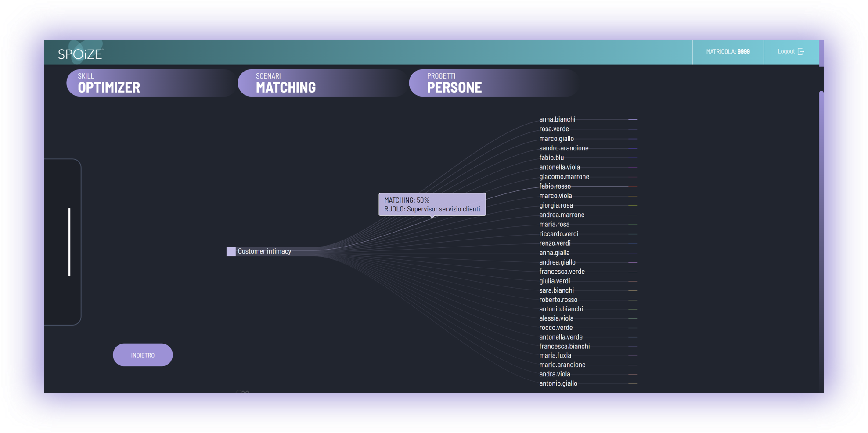Click the color dash next to anna.bianchi

pos(633,119)
